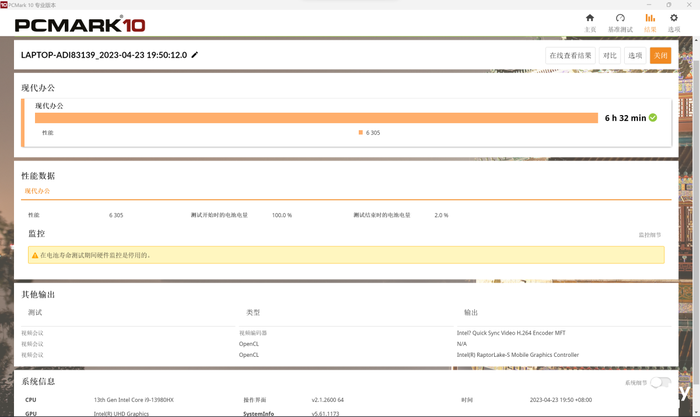Viewport: 700px width, 417px height.
Task: Click the result title LAPTOP-ADI83139_2023-04-23
Action: point(104,55)
